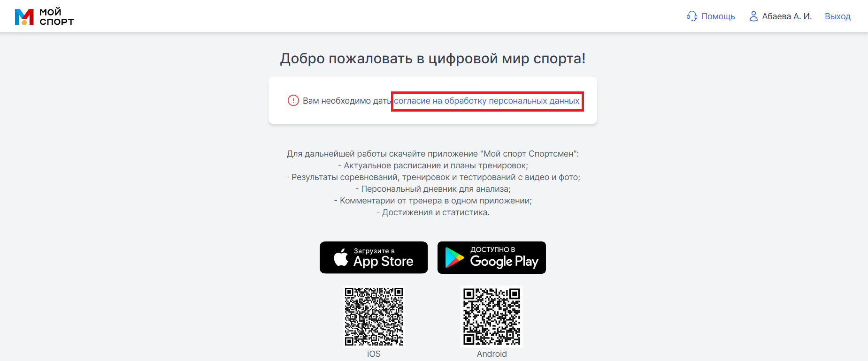Screen dimensions: 868x361
Task: Click the Достижения и статистика text line
Action: coord(433,212)
